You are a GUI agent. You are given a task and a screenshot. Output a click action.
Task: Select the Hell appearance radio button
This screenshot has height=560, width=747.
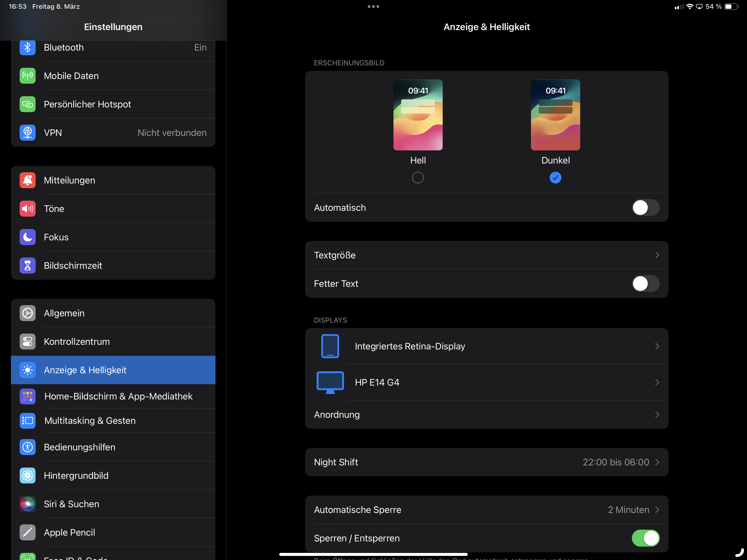pyautogui.click(x=418, y=178)
